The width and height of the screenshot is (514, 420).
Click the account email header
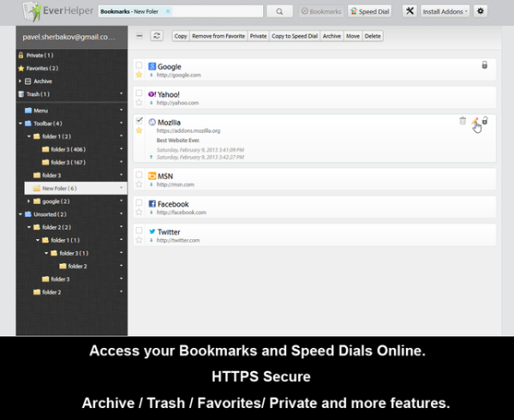coord(71,37)
